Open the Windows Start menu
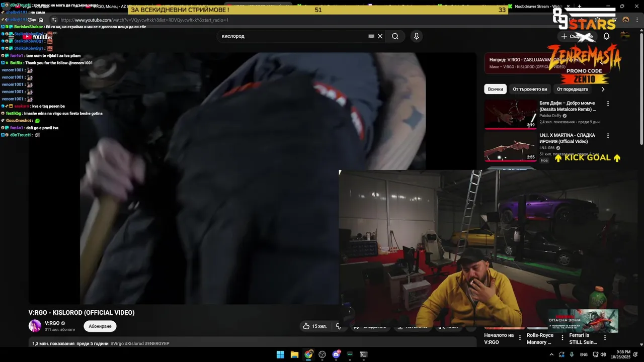 pos(280,354)
